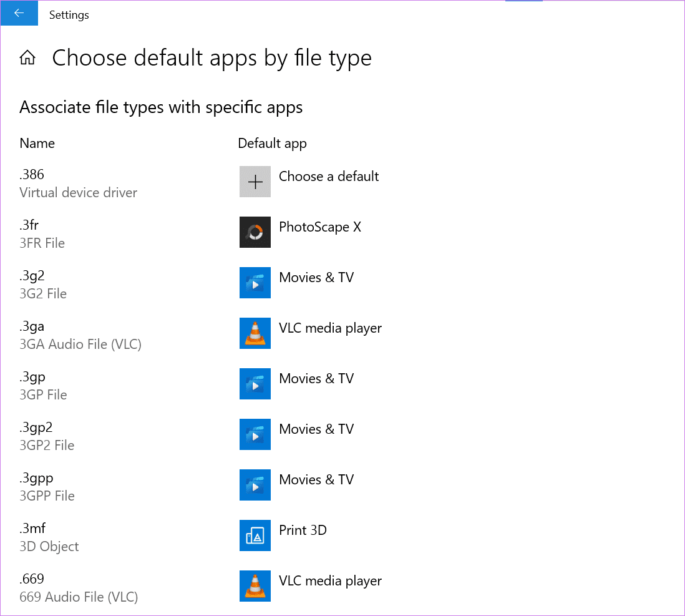
Task: Click Print 3D icon for .3mf
Action: click(x=255, y=535)
